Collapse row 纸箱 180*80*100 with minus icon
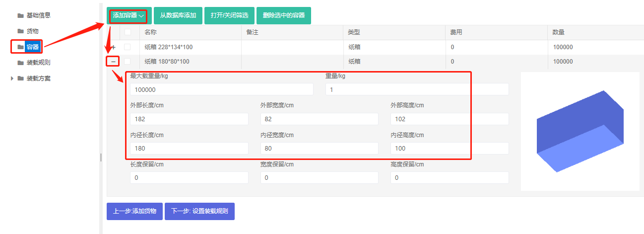 (113, 62)
